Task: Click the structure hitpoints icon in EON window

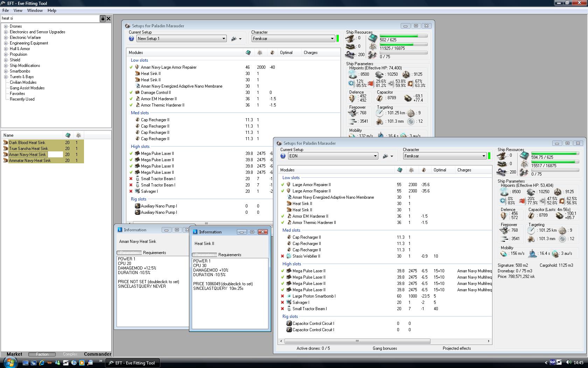Action: tap(558, 192)
